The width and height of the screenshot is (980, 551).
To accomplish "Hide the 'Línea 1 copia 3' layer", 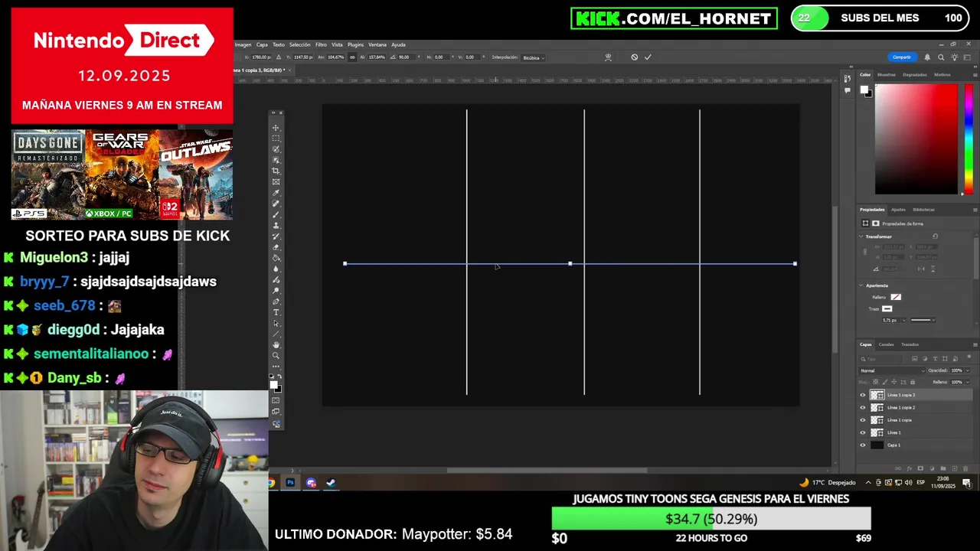I will click(863, 395).
